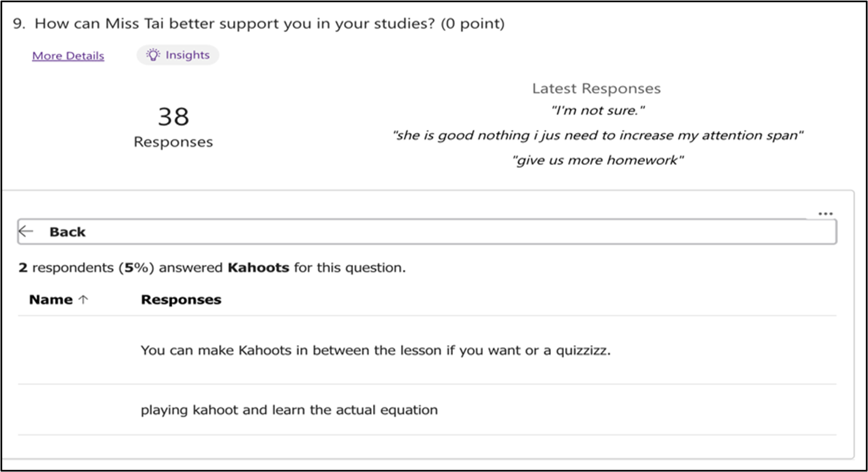868x472 pixels.
Task: Click the 5% figure in summary line
Action: coord(136,268)
